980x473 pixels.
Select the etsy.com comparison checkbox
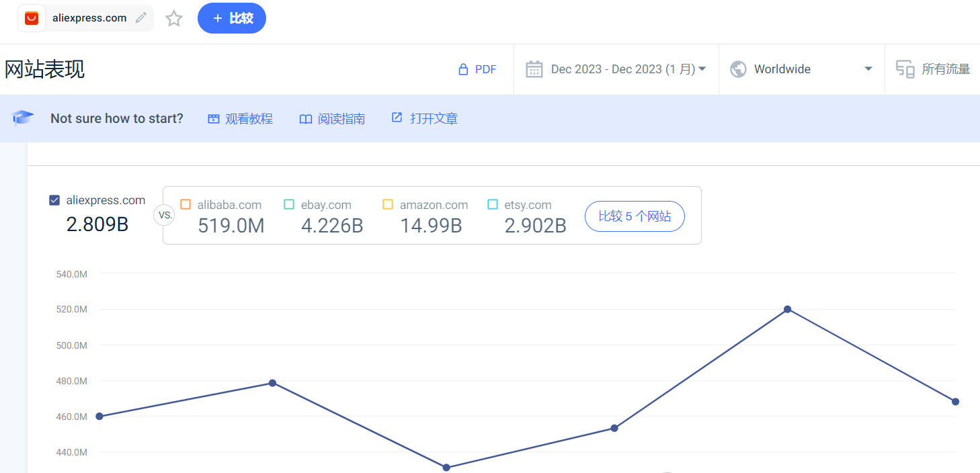pos(493,204)
